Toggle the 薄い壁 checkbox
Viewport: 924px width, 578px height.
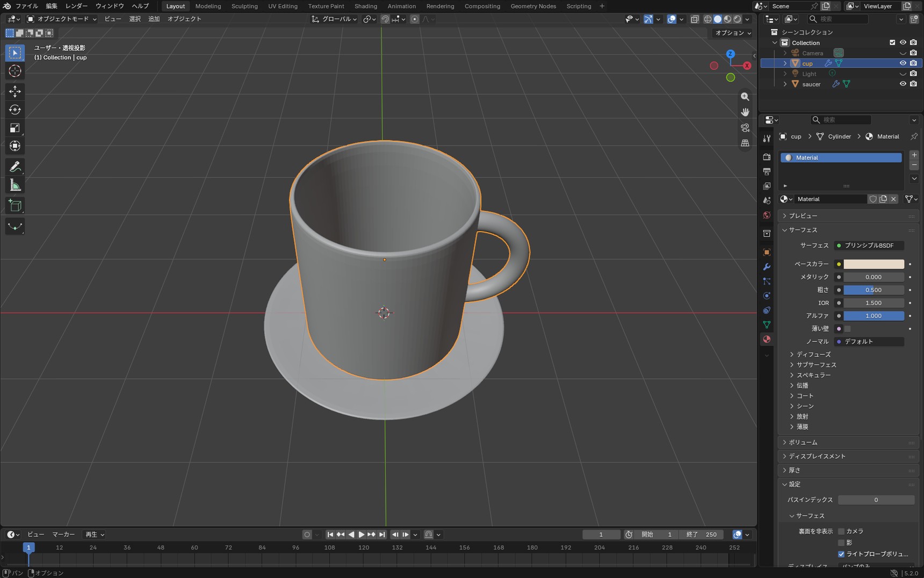pos(847,329)
